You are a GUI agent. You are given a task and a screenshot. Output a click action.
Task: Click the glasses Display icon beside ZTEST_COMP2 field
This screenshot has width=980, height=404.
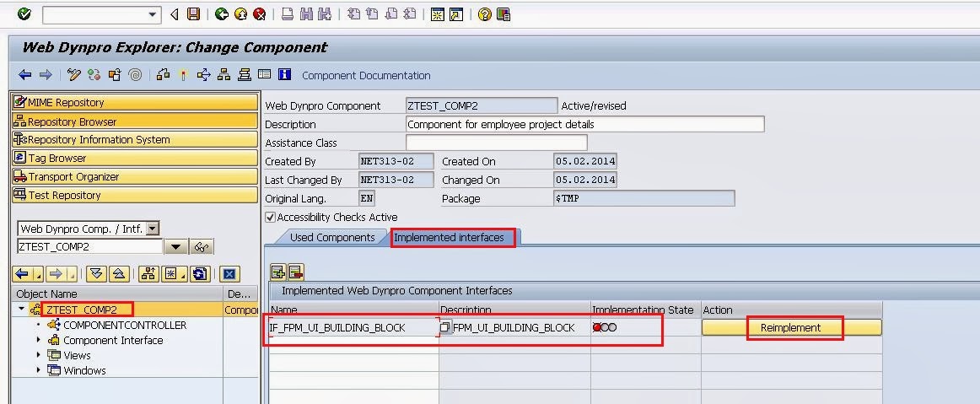click(x=202, y=247)
